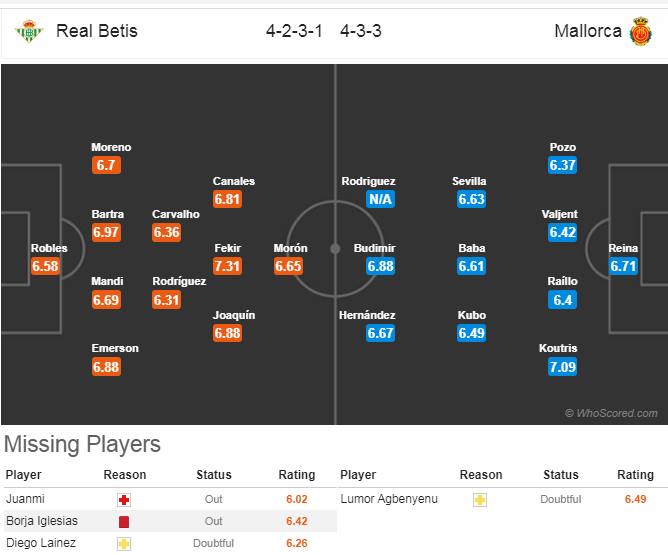Open the Mallorca team name link
The height and width of the screenshot is (555, 668).
[588, 31]
